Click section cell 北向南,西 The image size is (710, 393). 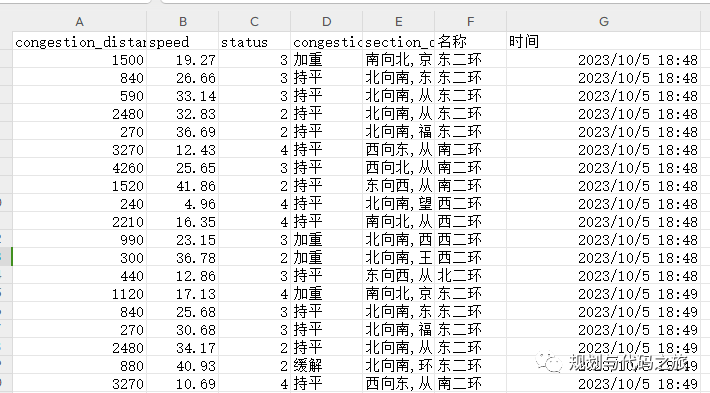pos(398,240)
